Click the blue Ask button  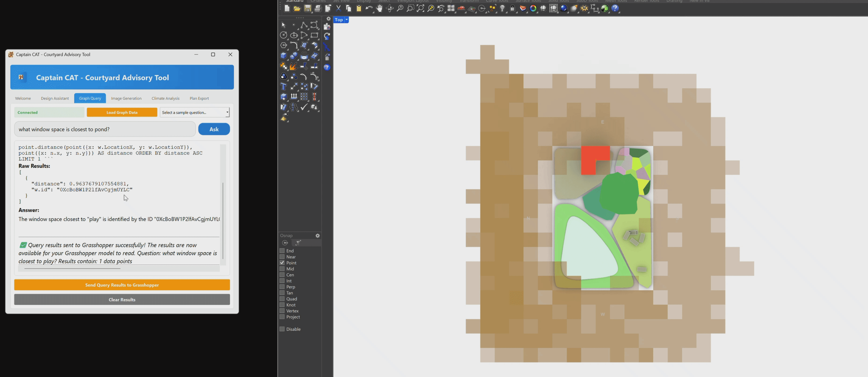[214, 129]
